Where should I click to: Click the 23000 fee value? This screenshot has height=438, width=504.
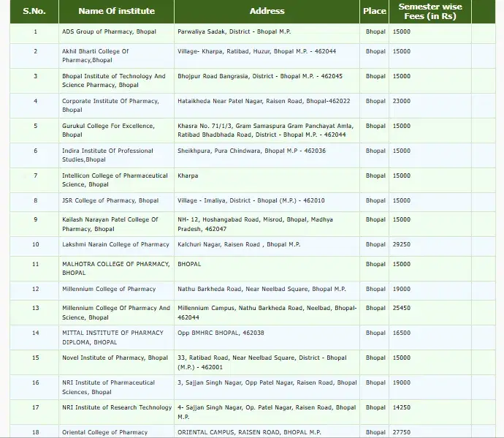click(x=402, y=101)
